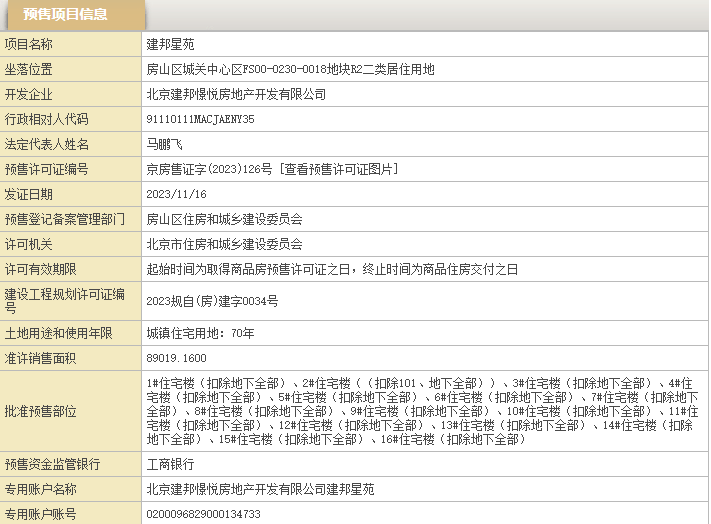Select the 许可有效期限 description text
The width and height of the screenshot is (711, 524).
pyautogui.click(x=332, y=269)
